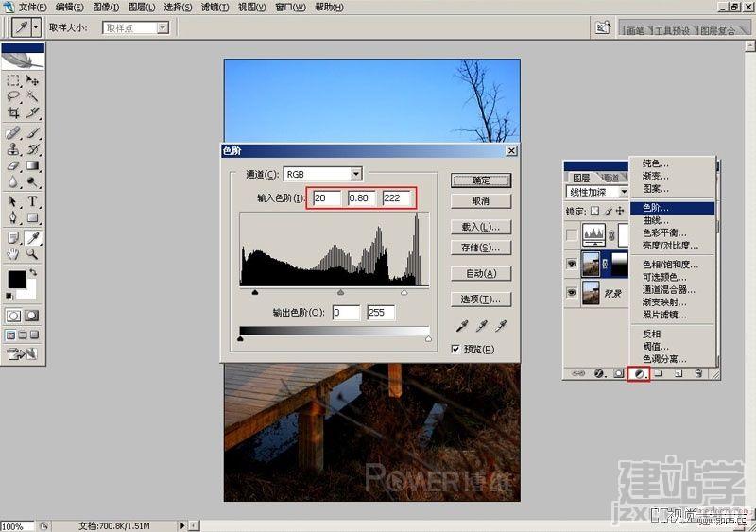The height and width of the screenshot is (532, 756).
Task: Select the Shape rectangle tool
Action: (x=32, y=217)
